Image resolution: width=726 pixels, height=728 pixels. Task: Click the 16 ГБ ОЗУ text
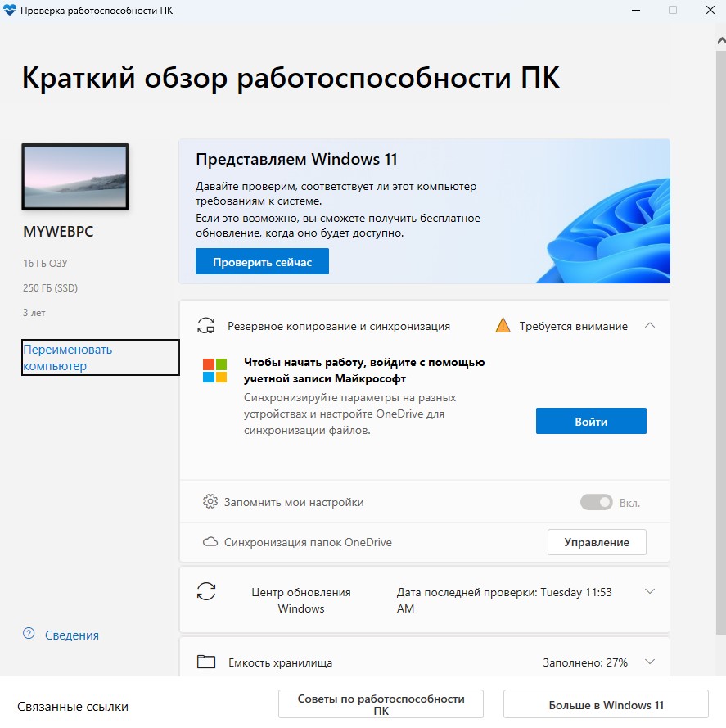click(46, 263)
